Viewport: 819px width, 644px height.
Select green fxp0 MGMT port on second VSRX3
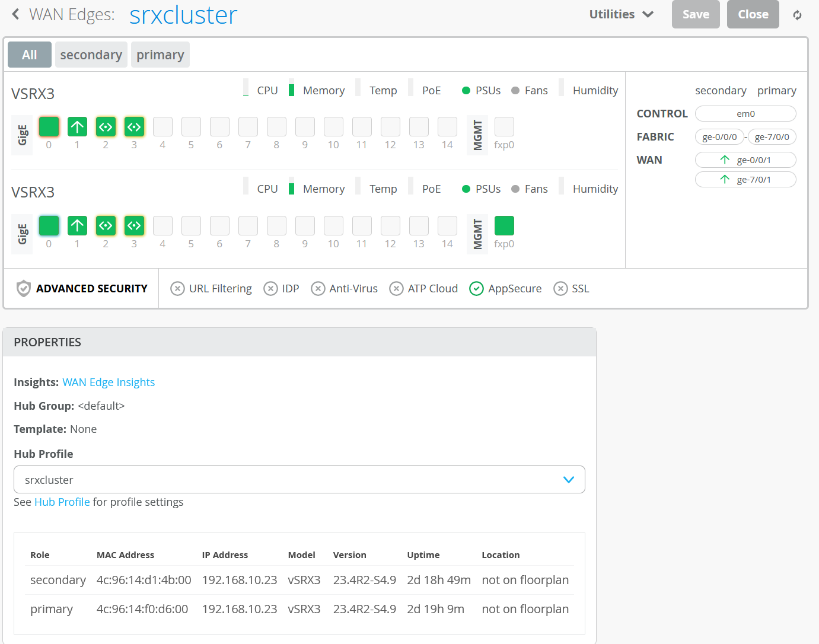[504, 225]
